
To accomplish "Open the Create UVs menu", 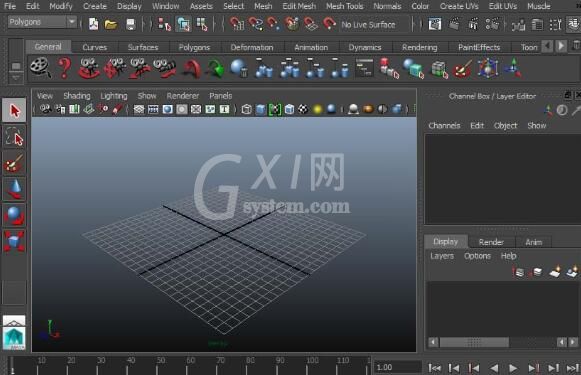I will click(459, 6).
